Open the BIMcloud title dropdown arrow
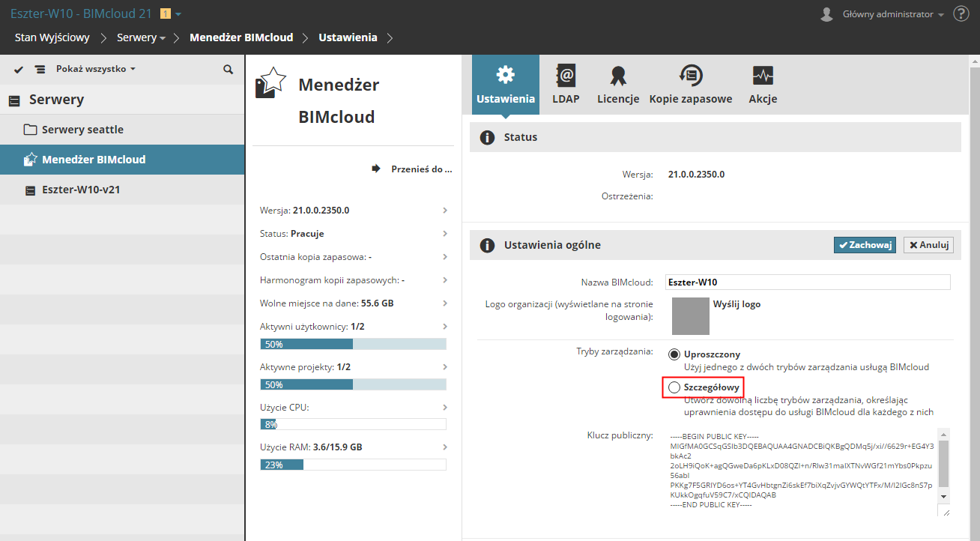This screenshot has height=541, width=980. tap(178, 14)
